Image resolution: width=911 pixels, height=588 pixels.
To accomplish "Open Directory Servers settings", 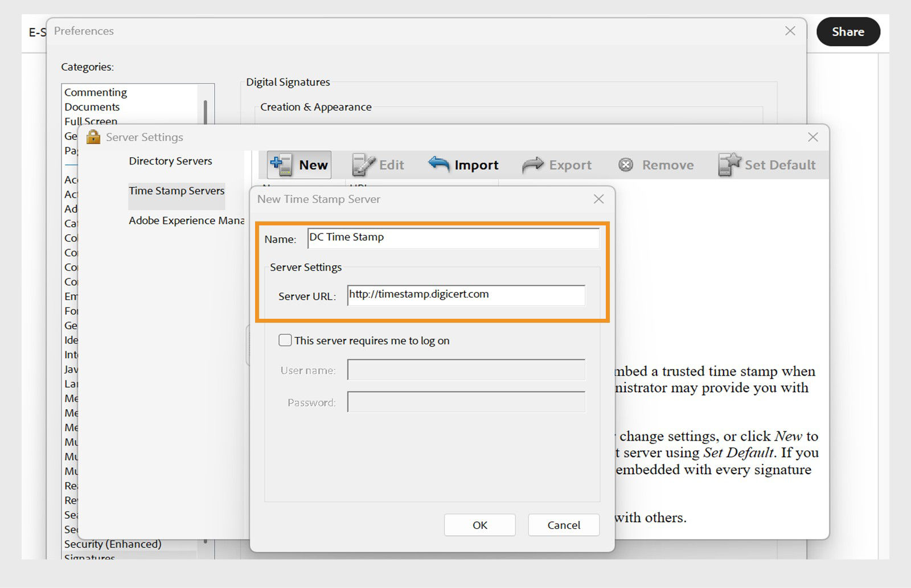I will (170, 161).
